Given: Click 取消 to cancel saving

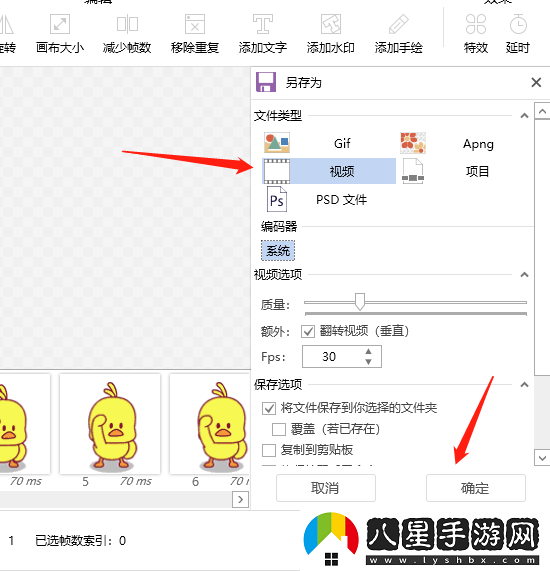Looking at the screenshot, I should [326, 488].
